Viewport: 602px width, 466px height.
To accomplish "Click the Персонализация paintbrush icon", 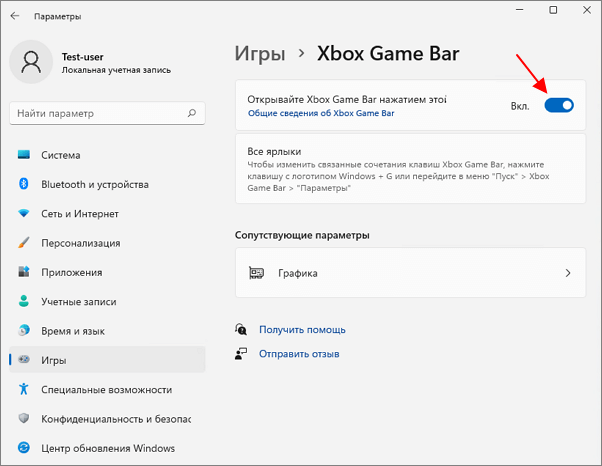I will (x=24, y=243).
